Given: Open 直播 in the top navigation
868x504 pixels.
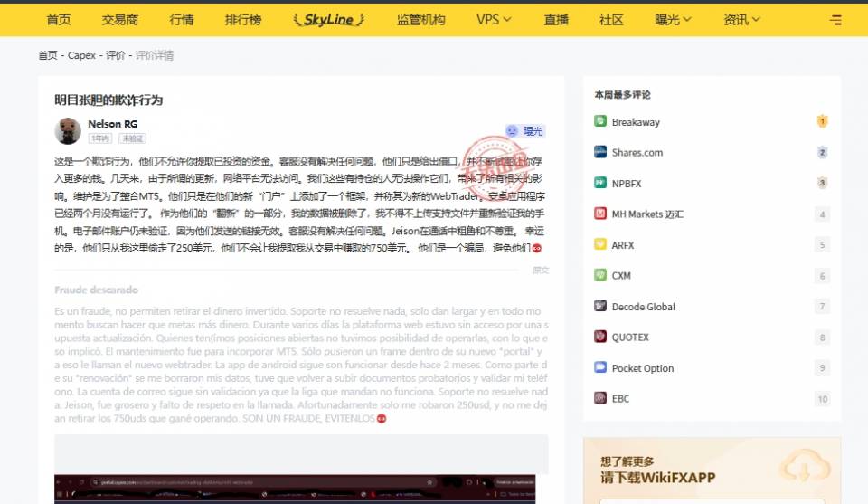Looking at the screenshot, I should [x=556, y=20].
